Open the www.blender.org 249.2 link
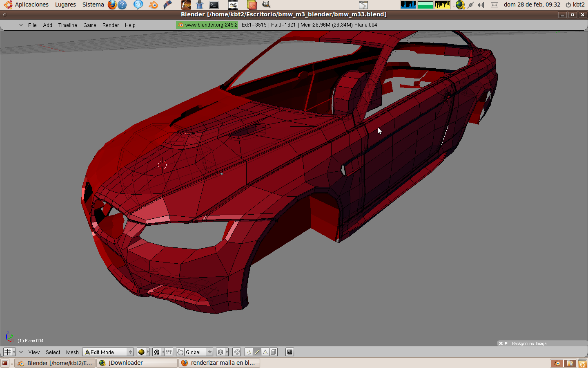 [x=207, y=25]
